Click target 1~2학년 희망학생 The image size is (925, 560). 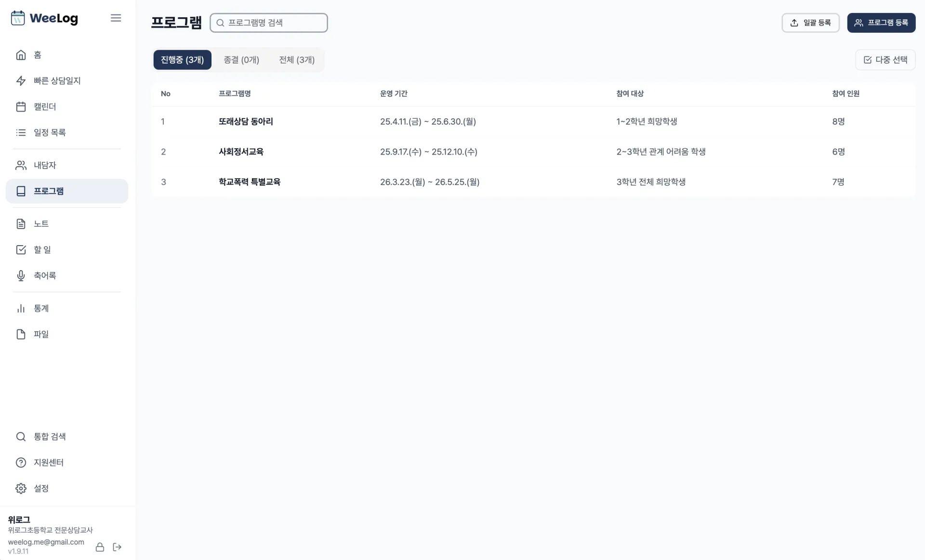click(x=647, y=121)
